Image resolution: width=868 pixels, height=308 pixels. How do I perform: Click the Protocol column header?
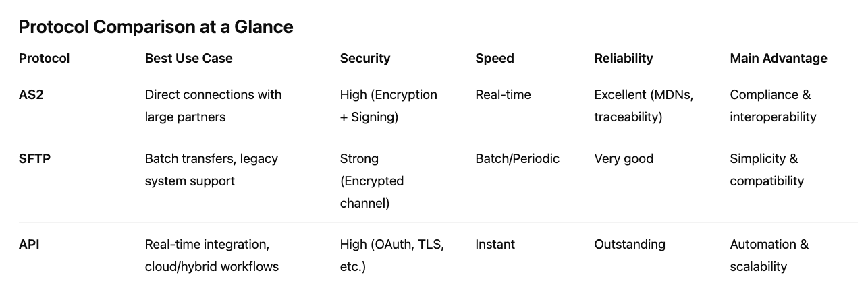coord(44,59)
